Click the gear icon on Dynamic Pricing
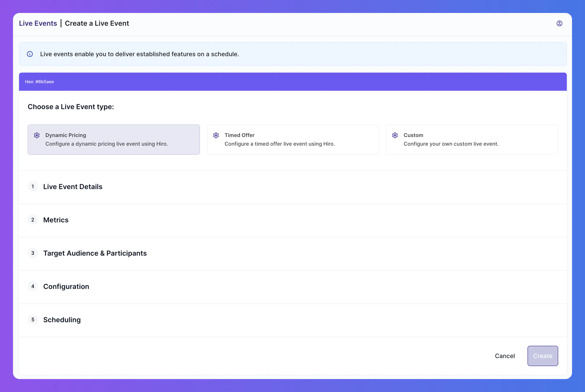The height and width of the screenshot is (392, 585). 37,135
